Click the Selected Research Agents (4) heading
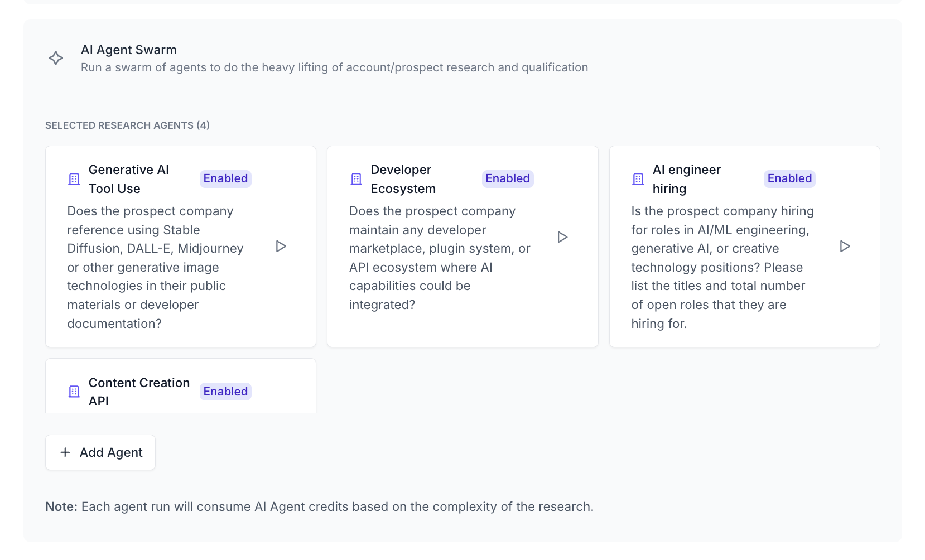Image resolution: width=925 pixels, height=560 pixels. coord(127,125)
